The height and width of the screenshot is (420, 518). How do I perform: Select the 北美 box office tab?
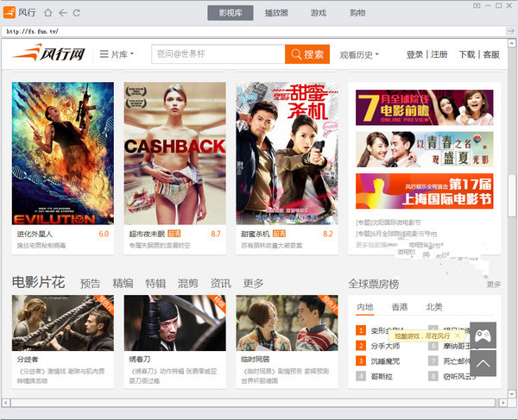[x=433, y=307]
